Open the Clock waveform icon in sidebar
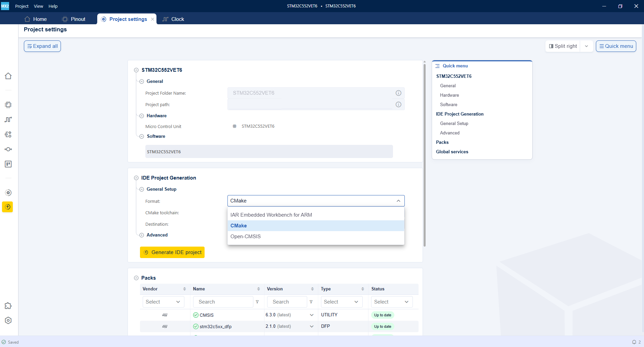 [8, 120]
